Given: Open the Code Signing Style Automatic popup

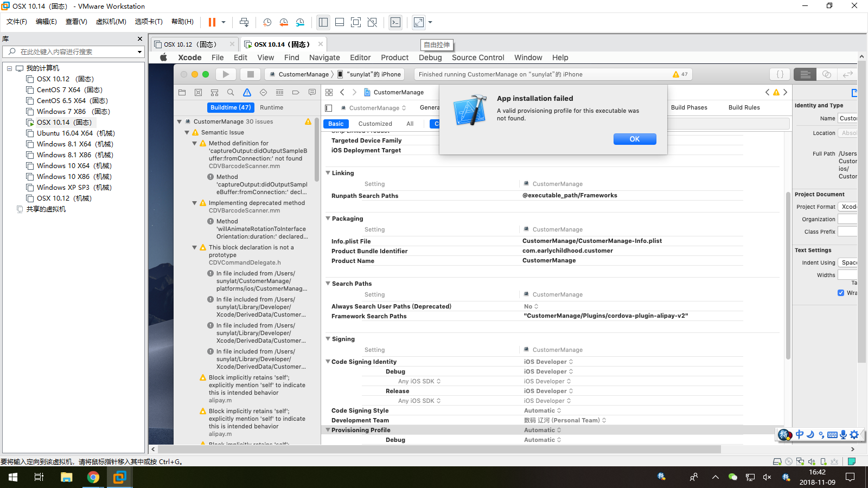Looking at the screenshot, I should tap(542, 410).
